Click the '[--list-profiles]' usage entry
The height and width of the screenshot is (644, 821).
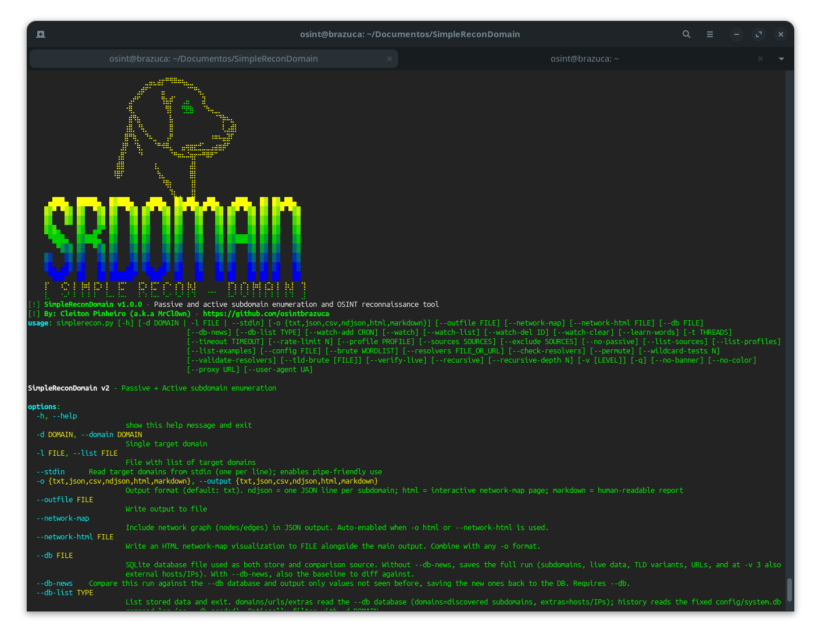747,342
